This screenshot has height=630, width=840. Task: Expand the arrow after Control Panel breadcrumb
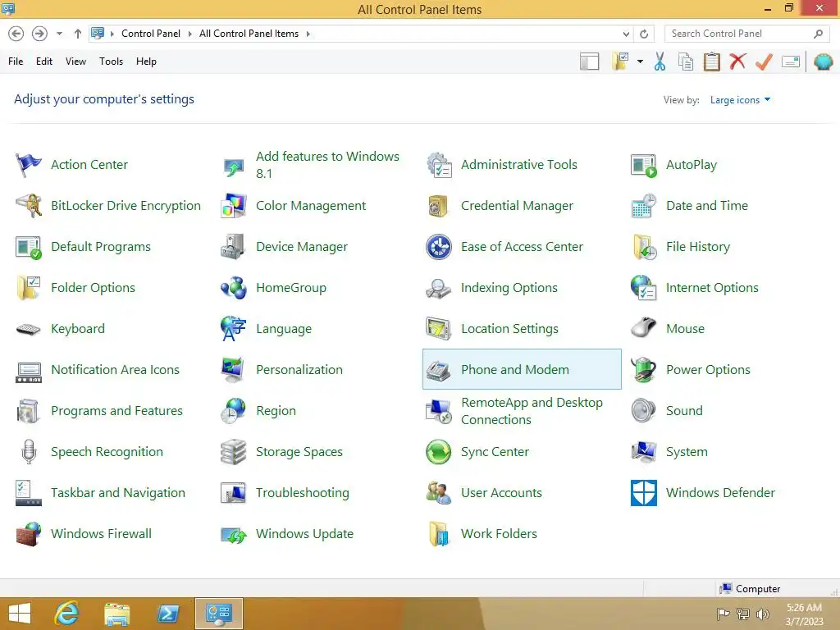click(189, 34)
